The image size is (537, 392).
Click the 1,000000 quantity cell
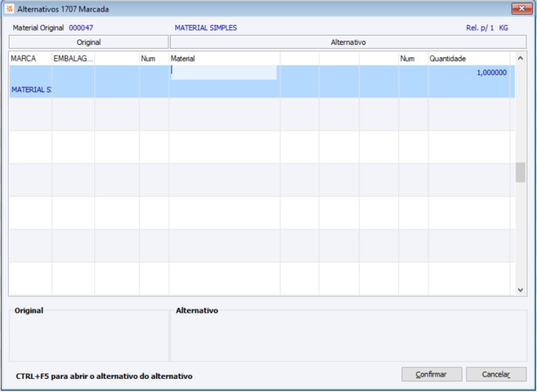click(492, 73)
